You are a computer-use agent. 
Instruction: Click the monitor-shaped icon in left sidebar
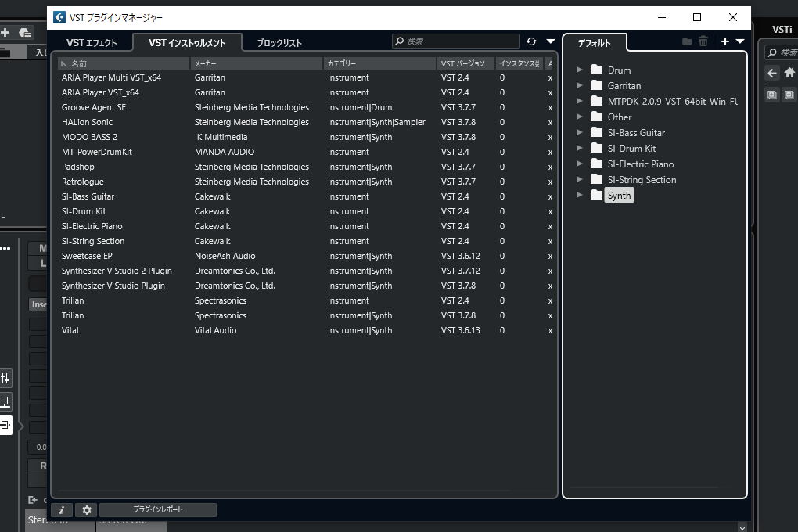pyautogui.click(x=5, y=401)
